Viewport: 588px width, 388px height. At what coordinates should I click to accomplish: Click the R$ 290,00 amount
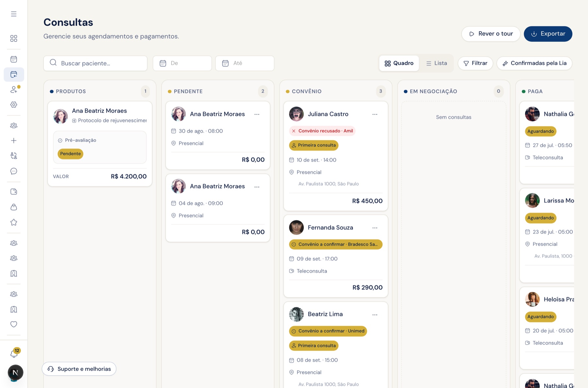367,288
